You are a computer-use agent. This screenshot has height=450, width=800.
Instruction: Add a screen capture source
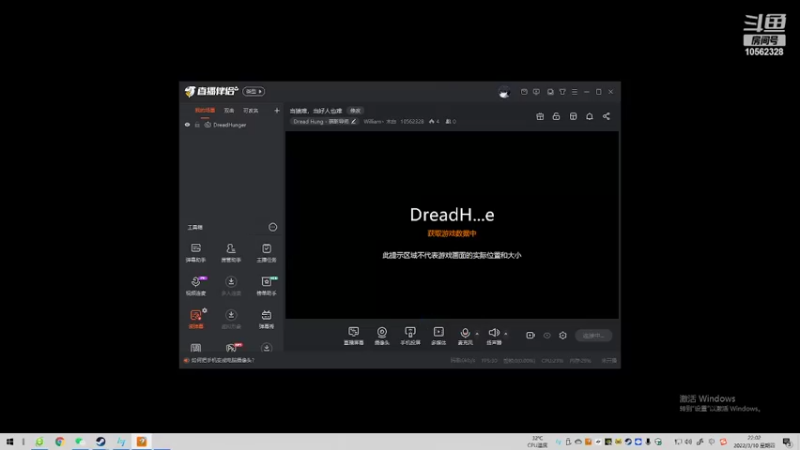[x=354, y=336]
